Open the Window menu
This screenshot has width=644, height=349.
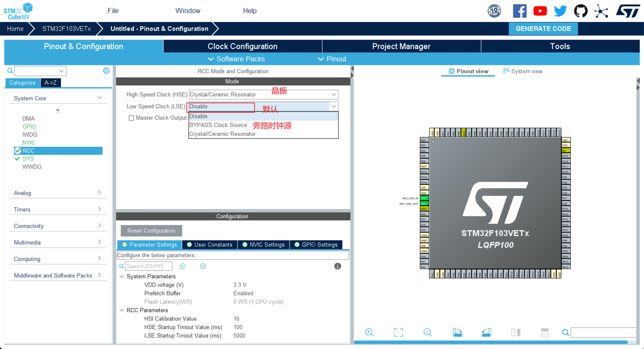[x=188, y=10]
